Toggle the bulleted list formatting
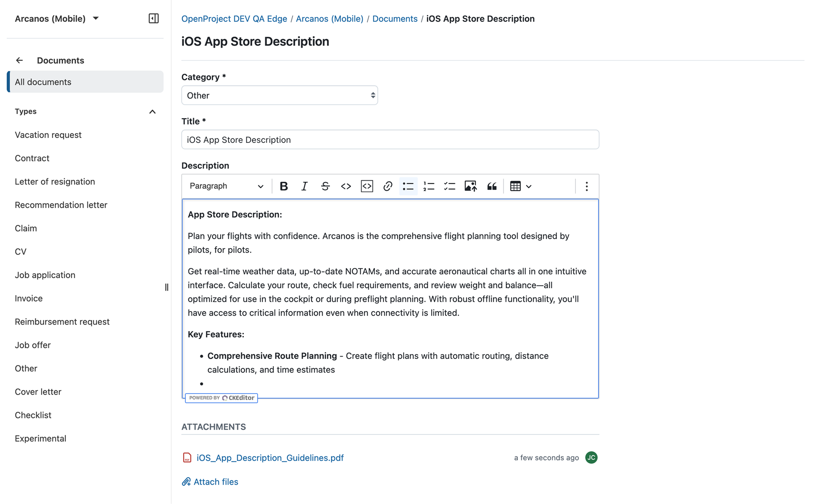Image resolution: width=814 pixels, height=504 pixels. click(x=408, y=186)
